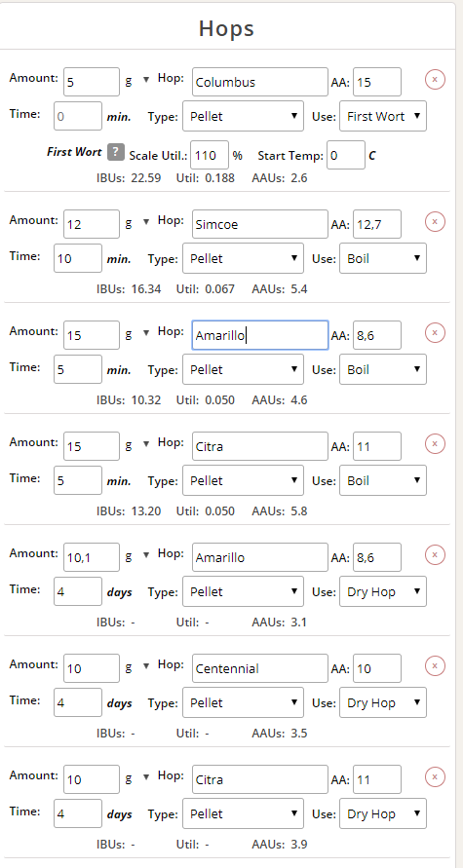Image resolution: width=463 pixels, height=868 pixels.
Task: Open Type dropdown for Simcoe hop
Action: pyautogui.click(x=243, y=258)
